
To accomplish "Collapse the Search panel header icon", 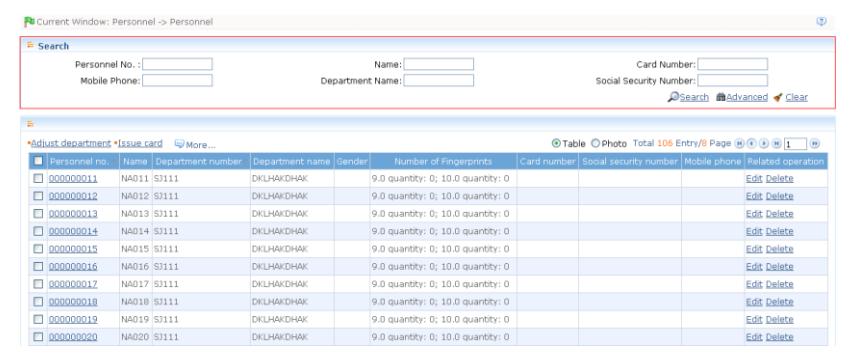I will point(30,45).
